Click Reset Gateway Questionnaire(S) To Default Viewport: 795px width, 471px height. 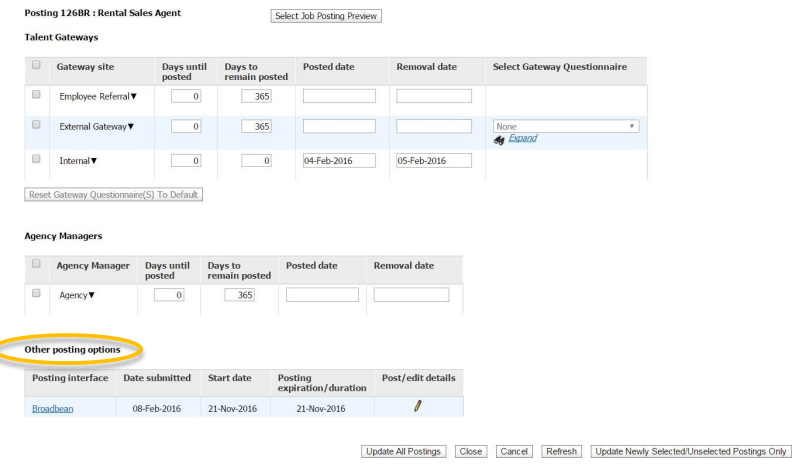(x=114, y=195)
